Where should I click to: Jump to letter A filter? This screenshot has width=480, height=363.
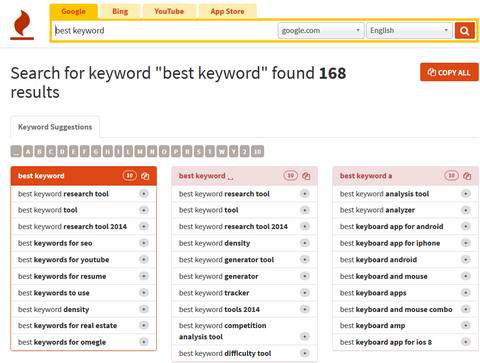point(28,152)
